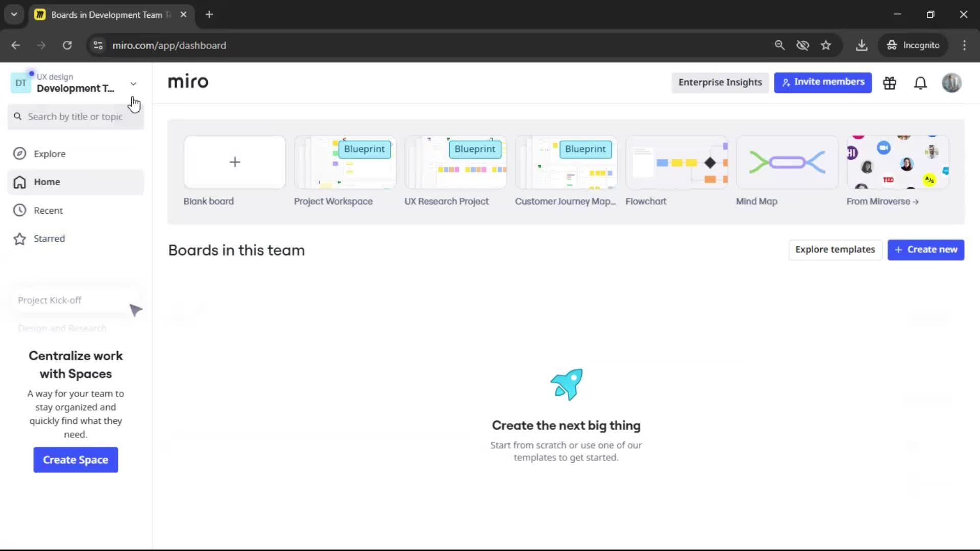This screenshot has height=551, width=980.
Task: Click the Development T... team name
Action: pos(76,89)
